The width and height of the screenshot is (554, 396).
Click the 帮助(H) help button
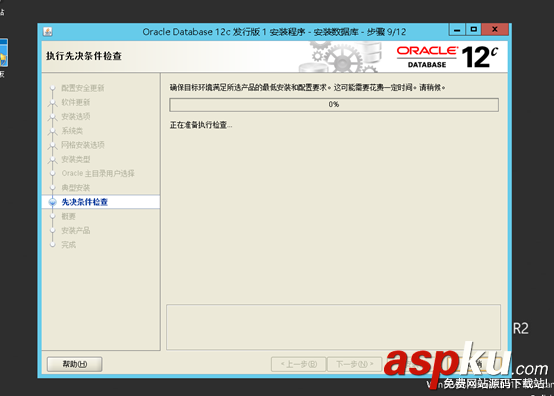[75, 364]
